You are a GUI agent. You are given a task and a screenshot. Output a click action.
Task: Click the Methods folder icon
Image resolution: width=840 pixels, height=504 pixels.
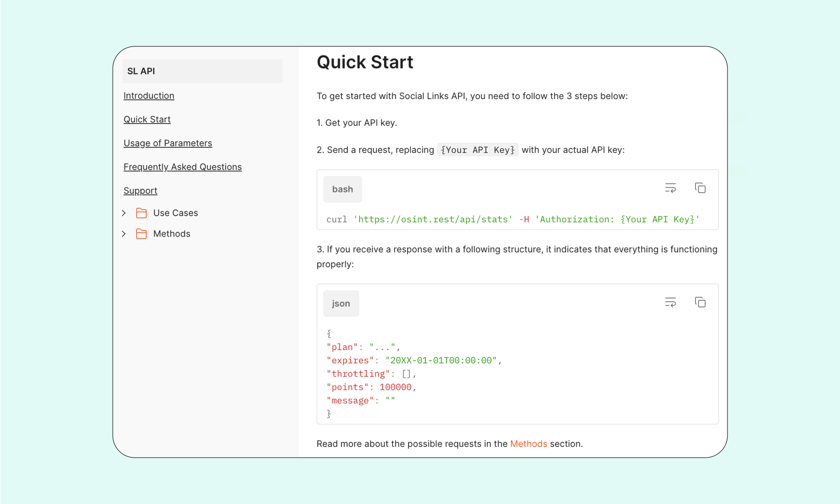click(142, 234)
